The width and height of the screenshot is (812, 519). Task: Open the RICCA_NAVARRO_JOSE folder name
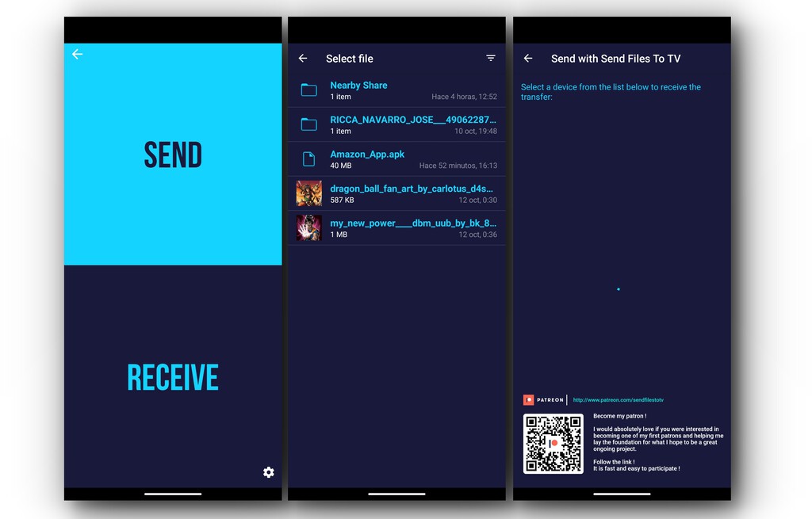click(x=413, y=120)
